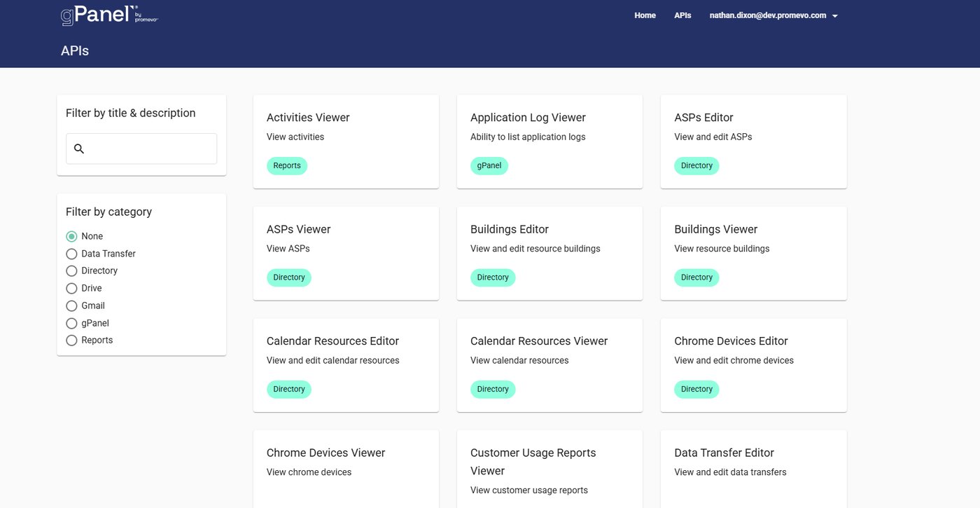Open the Application Log Viewer card
This screenshot has height=508, width=980.
click(549, 142)
